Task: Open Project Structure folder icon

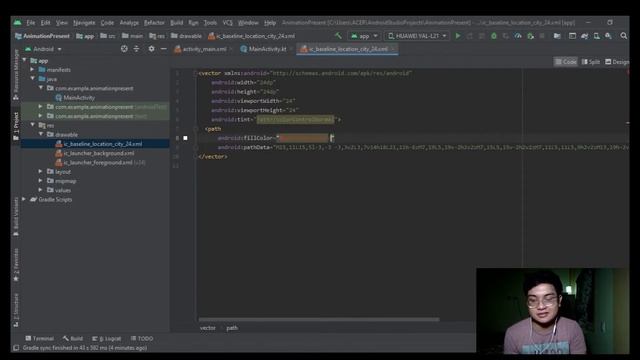Action: 557,36
